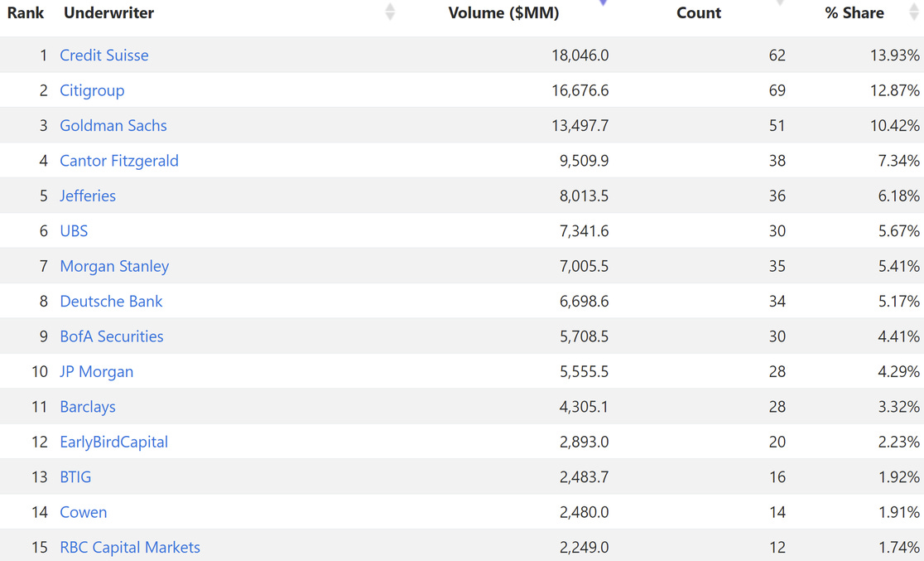Screen dimensions: 924x561
Task: Select share value 5.17%
Action: click(898, 301)
